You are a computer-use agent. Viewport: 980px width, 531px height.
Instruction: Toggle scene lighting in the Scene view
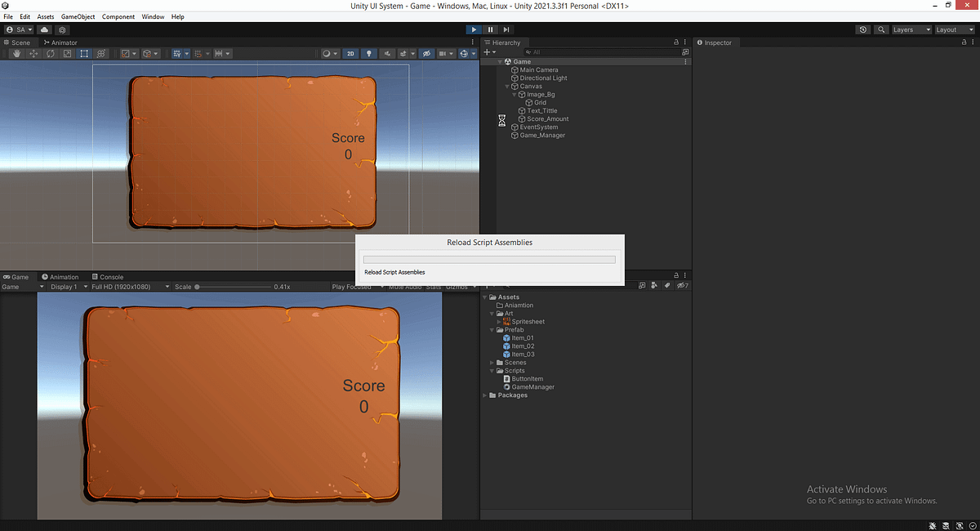pos(368,53)
